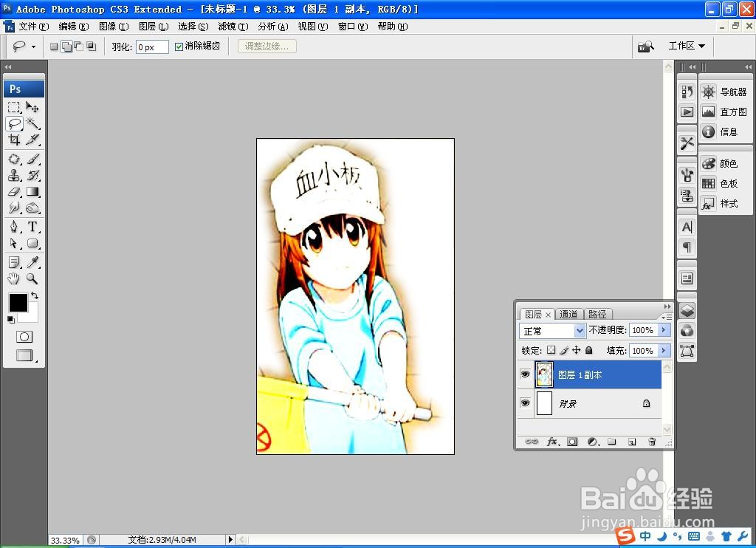Select the Magic Wand tool
Viewport: 756px width, 548px height.
pos(32,123)
